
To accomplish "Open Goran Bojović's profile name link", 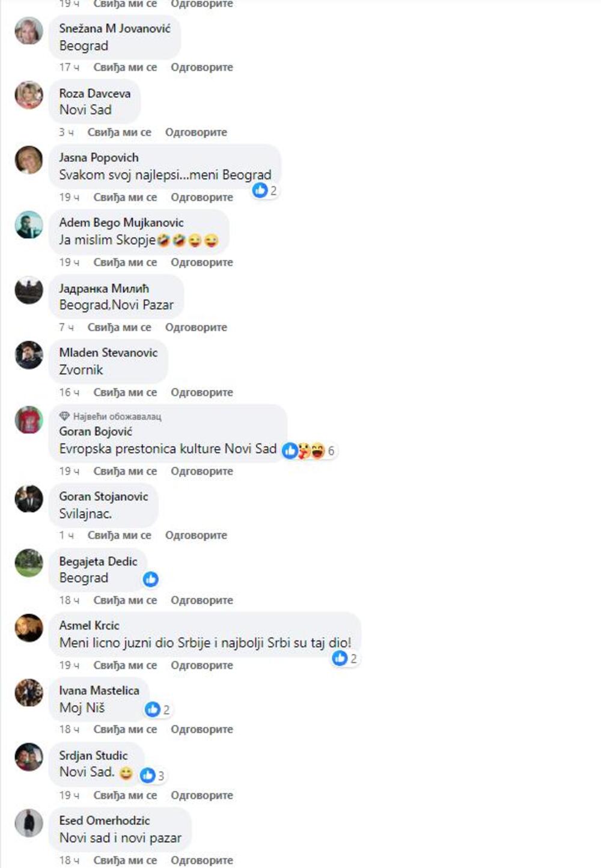I will [96, 431].
